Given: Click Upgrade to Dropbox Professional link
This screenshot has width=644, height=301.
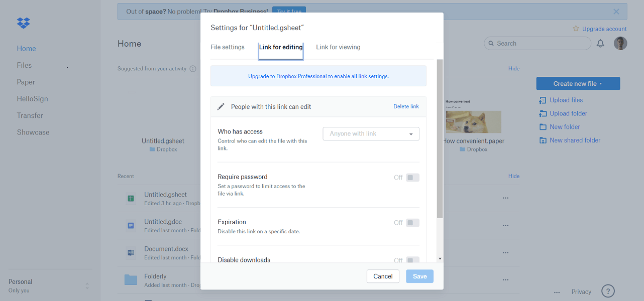Looking at the screenshot, I should [x=318, y=76].
